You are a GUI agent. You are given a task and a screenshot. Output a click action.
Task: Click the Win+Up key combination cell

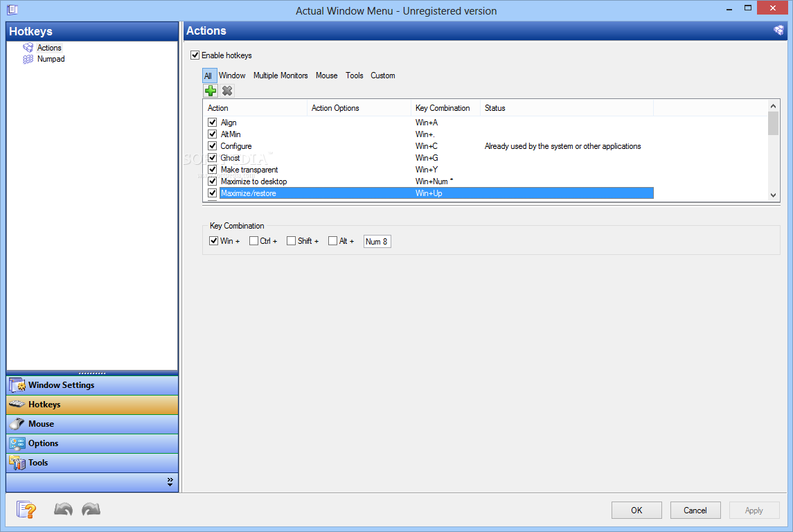click(x=429, y=193)
